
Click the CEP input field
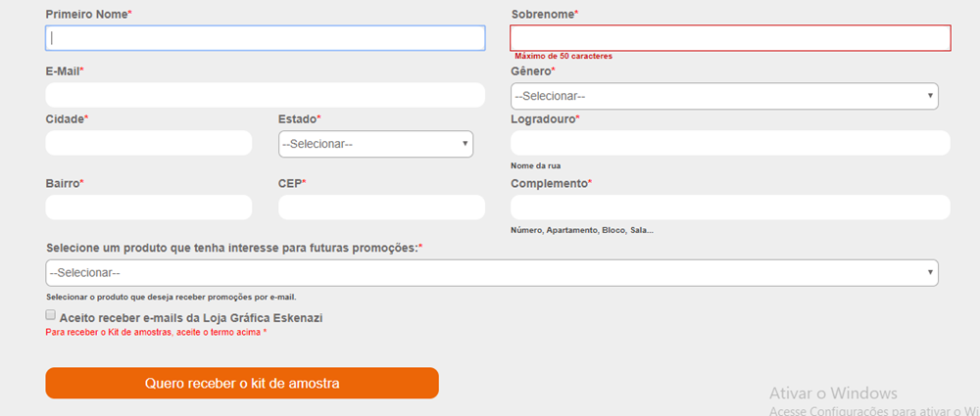tap(381, 208)
